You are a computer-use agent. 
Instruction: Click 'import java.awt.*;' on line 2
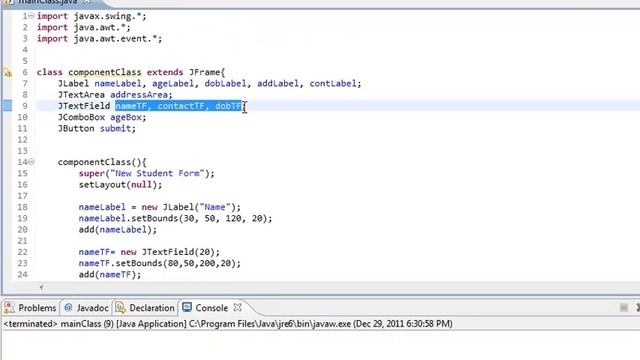tap(84, 27)
